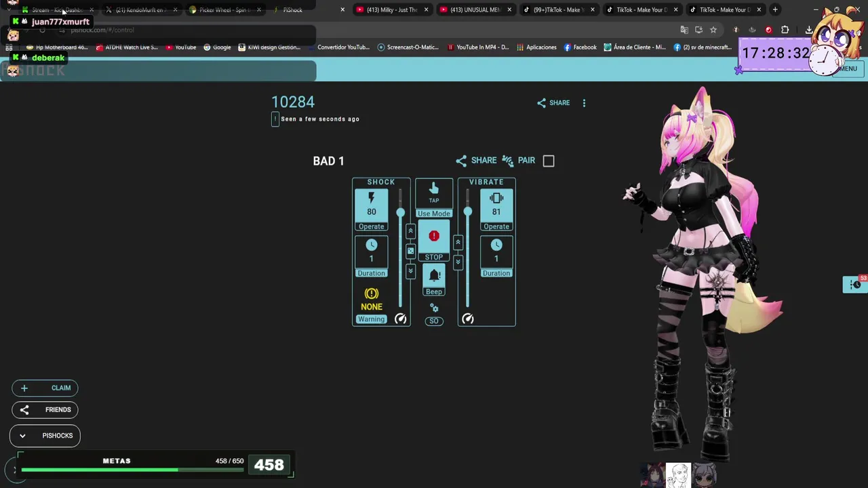
Task: Switch to the Picker Wheel tab
Action: tap(226, 9)
